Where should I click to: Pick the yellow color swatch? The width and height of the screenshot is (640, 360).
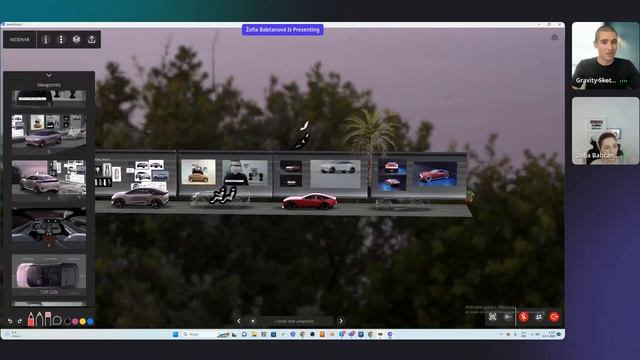point(83,322)
